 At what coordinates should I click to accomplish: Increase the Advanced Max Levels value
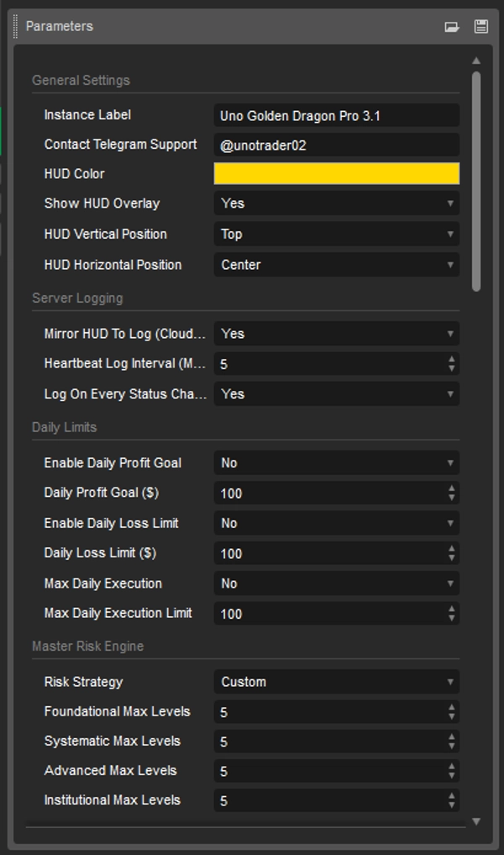click(452, 766)
